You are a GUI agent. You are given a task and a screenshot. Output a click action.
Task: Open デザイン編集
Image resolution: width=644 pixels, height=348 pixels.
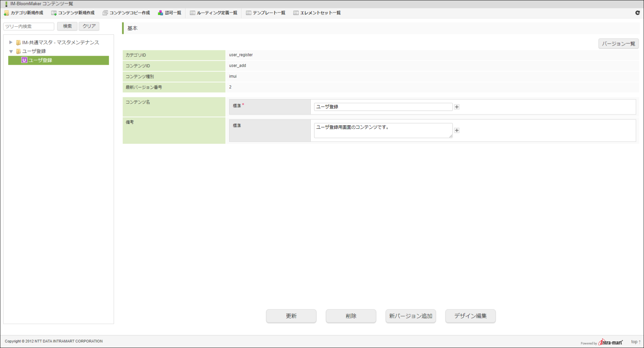[470, 316]
